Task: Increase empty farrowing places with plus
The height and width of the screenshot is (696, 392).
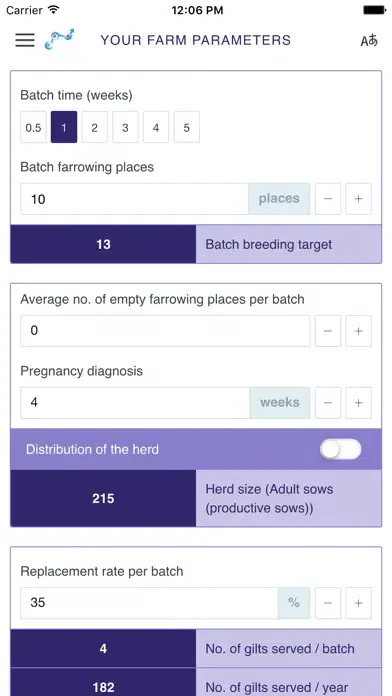Action: [359, 331]
